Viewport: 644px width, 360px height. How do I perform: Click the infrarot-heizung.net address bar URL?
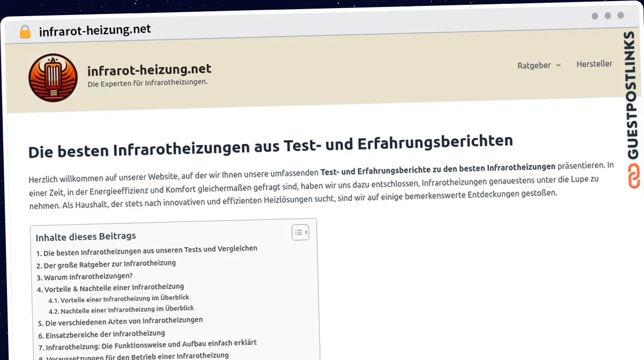coord(95,30)
